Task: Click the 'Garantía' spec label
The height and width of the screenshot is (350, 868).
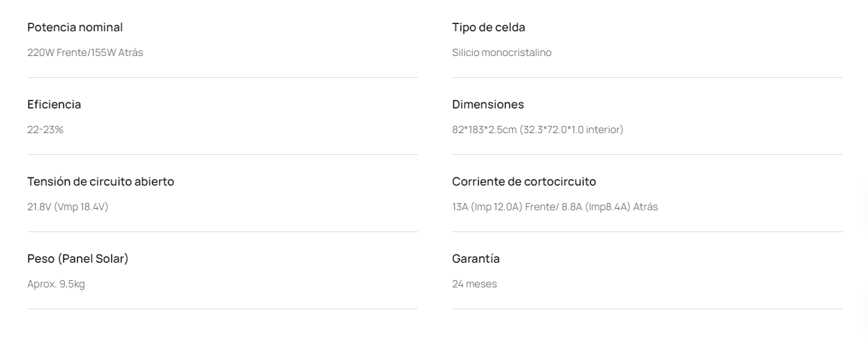Action: [476, 259]
